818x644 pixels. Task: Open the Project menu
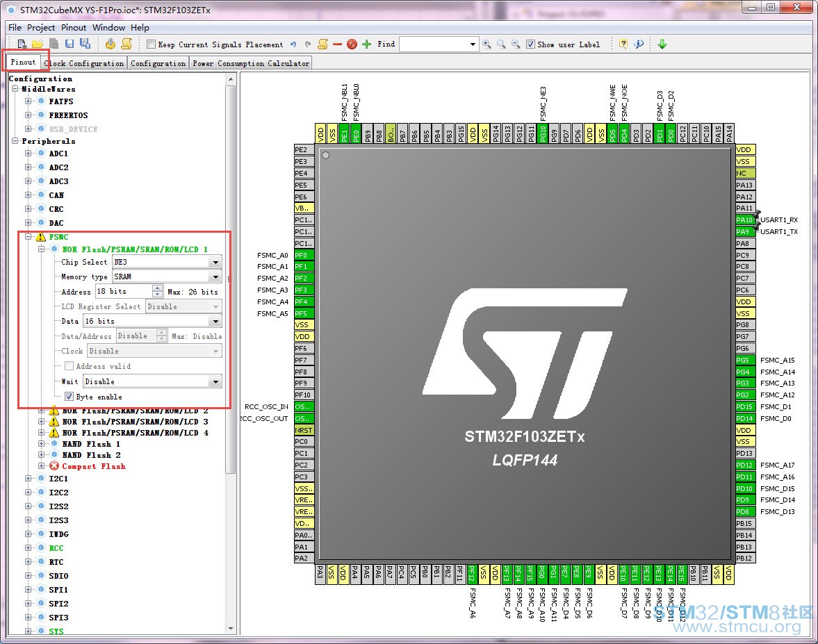(x=41, y=28)
